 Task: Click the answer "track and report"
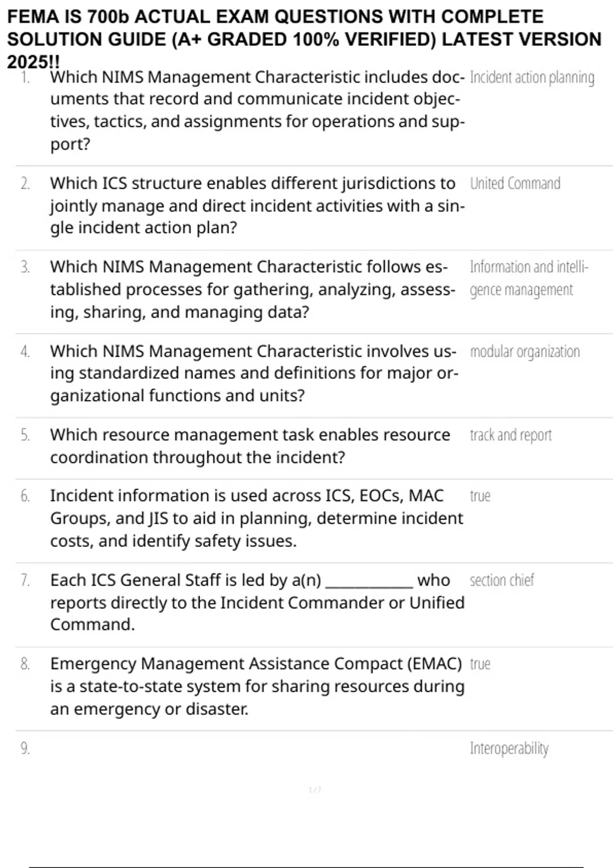pos(510,436)
